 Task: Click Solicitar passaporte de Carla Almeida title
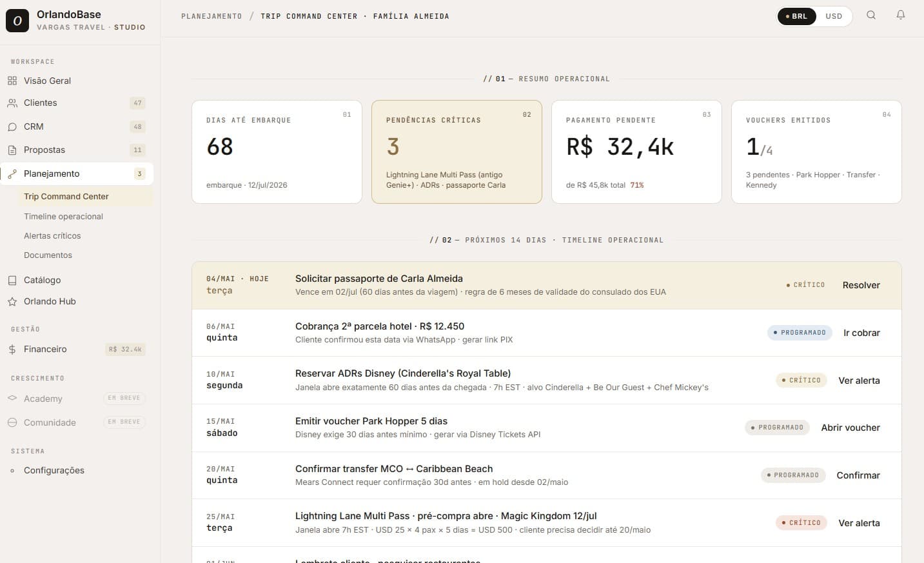pyautogui.click(x=379, y=279)
